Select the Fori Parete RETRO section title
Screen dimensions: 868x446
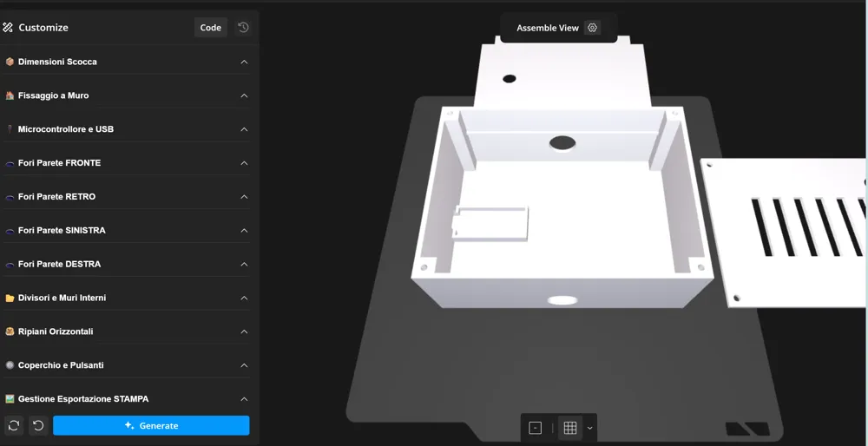coord(56,197)
